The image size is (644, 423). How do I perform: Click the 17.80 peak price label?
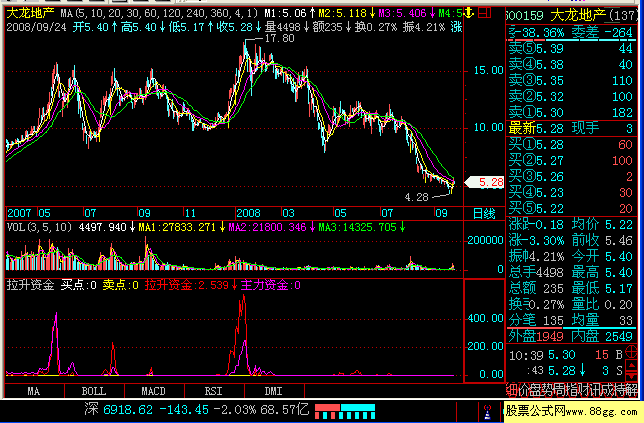point(280,39)
